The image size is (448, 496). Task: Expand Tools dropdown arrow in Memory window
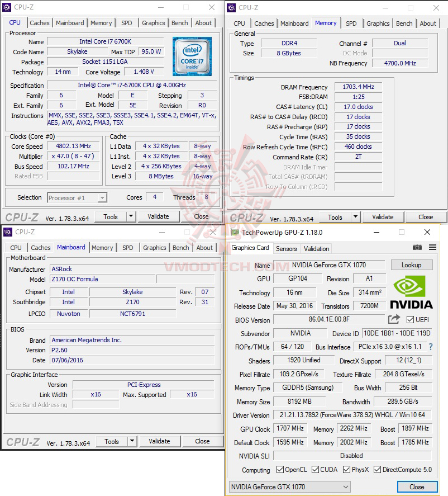(356, 217)
